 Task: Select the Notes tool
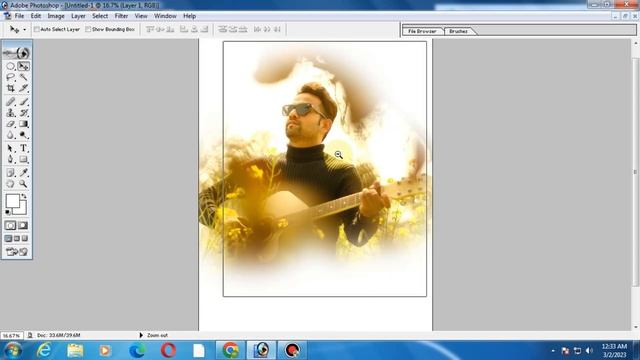point(11,173)
